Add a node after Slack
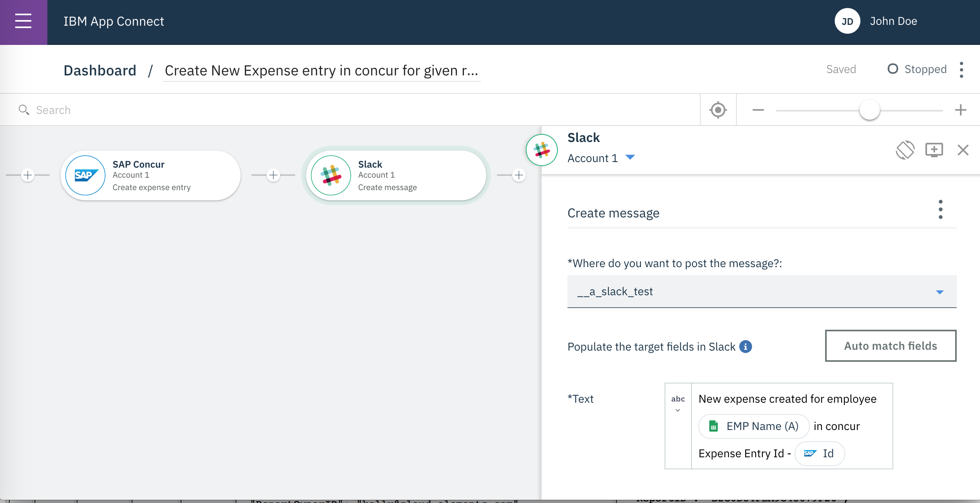Viewport: 980px width, 503px height. click(519, 175)
